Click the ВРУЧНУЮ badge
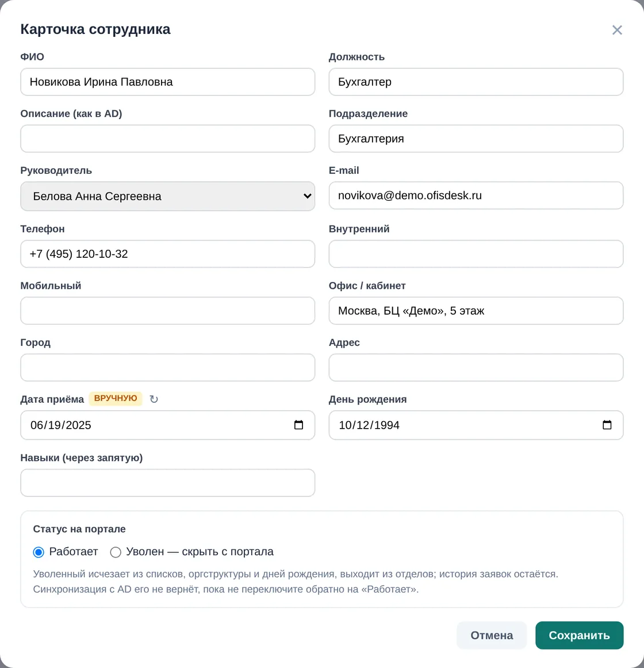This screenshot has height=668, width=644. (116, 398)
